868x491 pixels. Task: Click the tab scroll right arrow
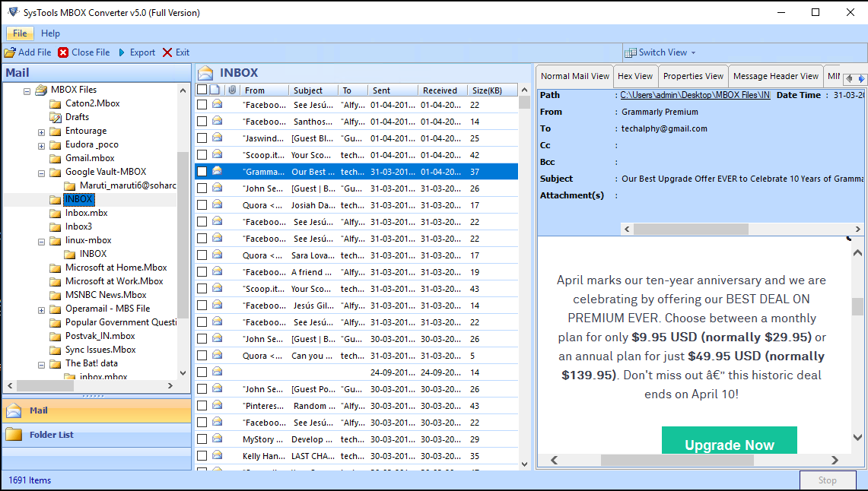tap(861, 78)
